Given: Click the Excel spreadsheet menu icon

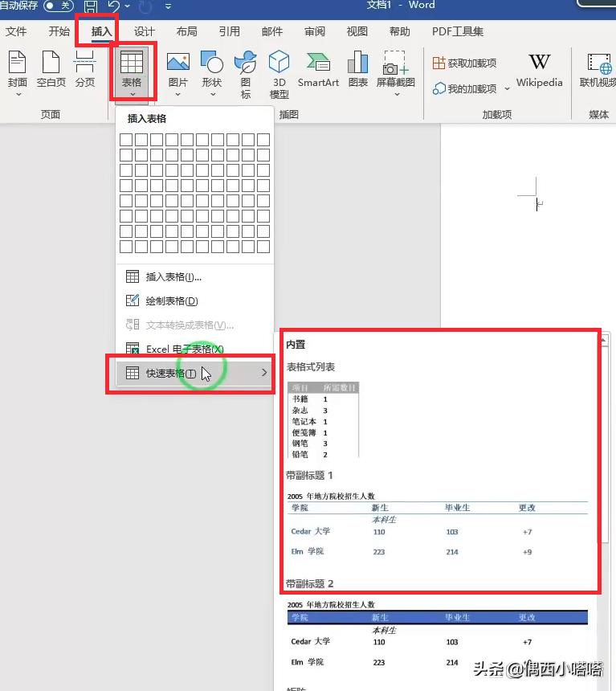Looking at the screenshot, I should pos(133,349).
